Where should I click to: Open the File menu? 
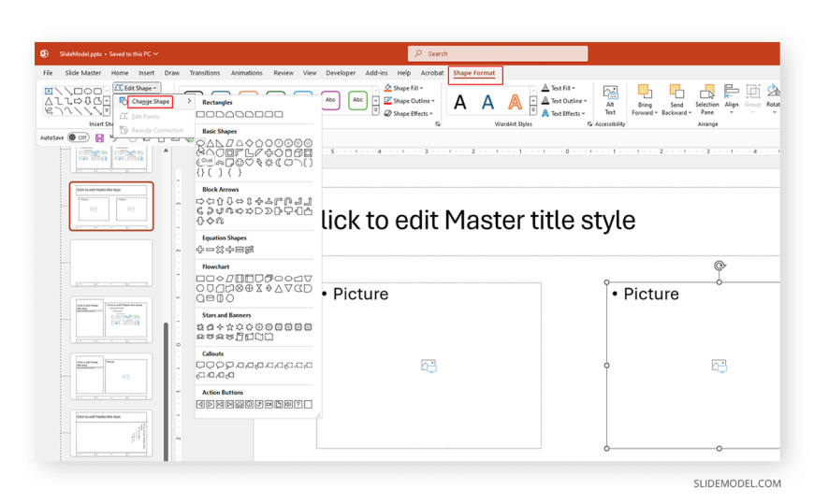pyautogui.click(x=48, y=73)
